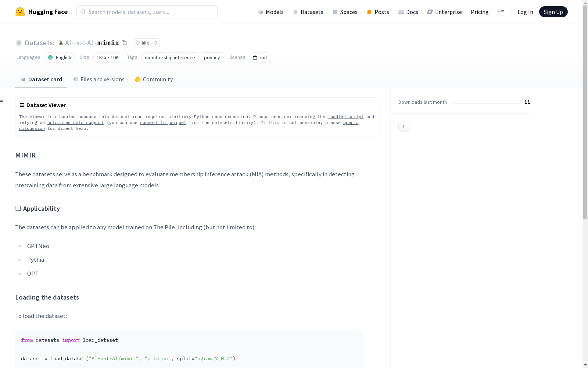
Task: Switch to the Community tab
Action: click(x=154, y=79)
